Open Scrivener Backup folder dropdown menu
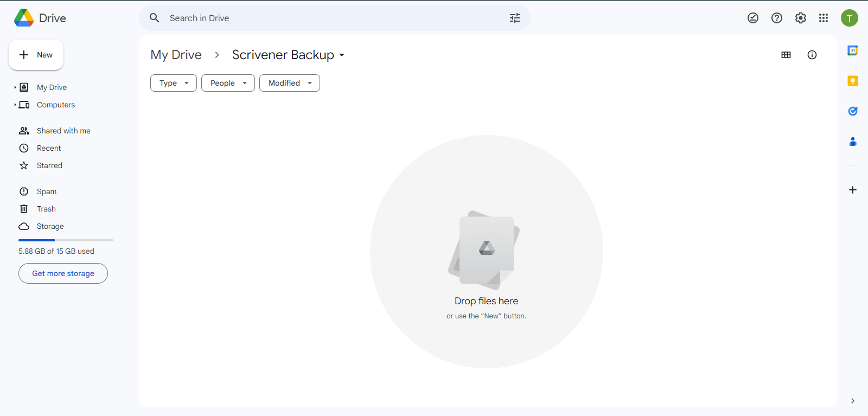This screenshot has width=868, height=416. pyautogui.click(x=342, y=55)
